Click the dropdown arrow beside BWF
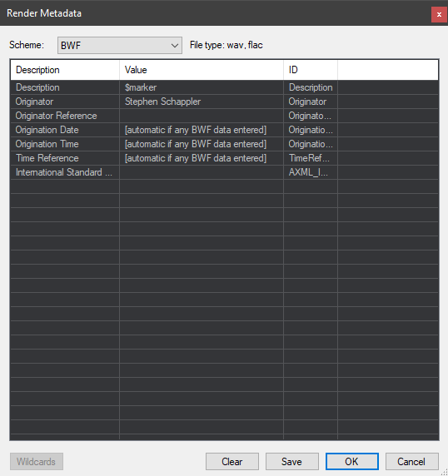Viewport: 448px width, 476px height. tap(174, 46)
